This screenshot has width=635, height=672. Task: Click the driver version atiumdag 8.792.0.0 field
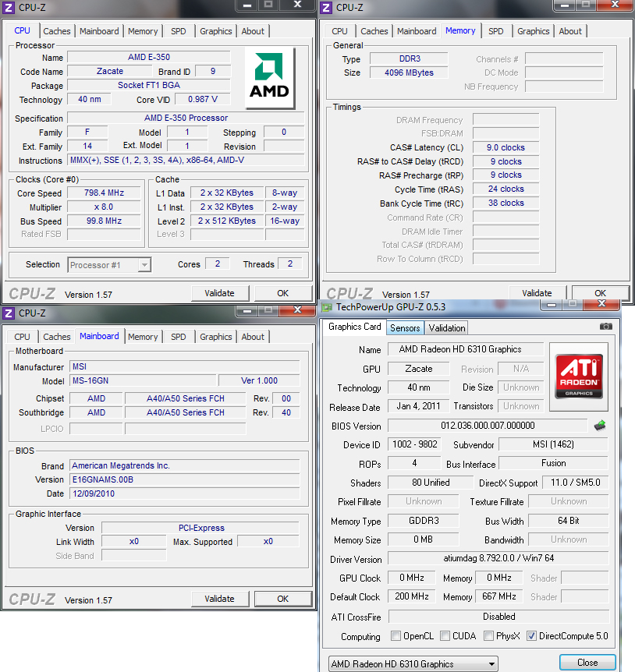click(498, 558)
